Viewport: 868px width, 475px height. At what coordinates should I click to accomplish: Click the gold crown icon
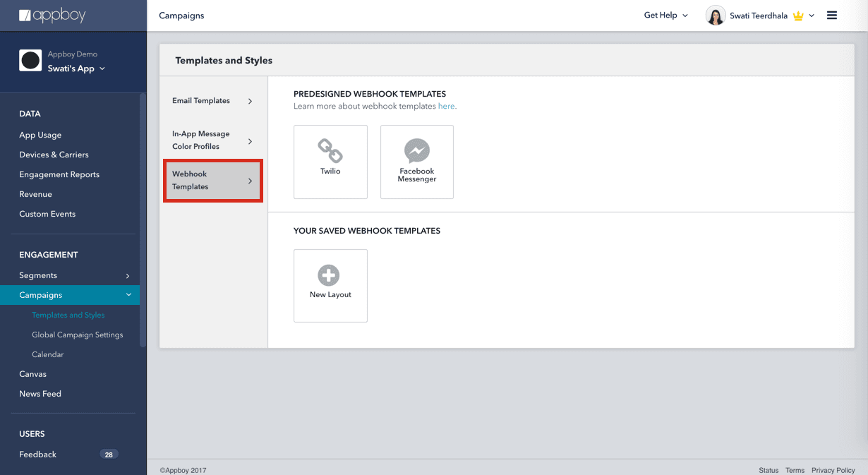798,16
